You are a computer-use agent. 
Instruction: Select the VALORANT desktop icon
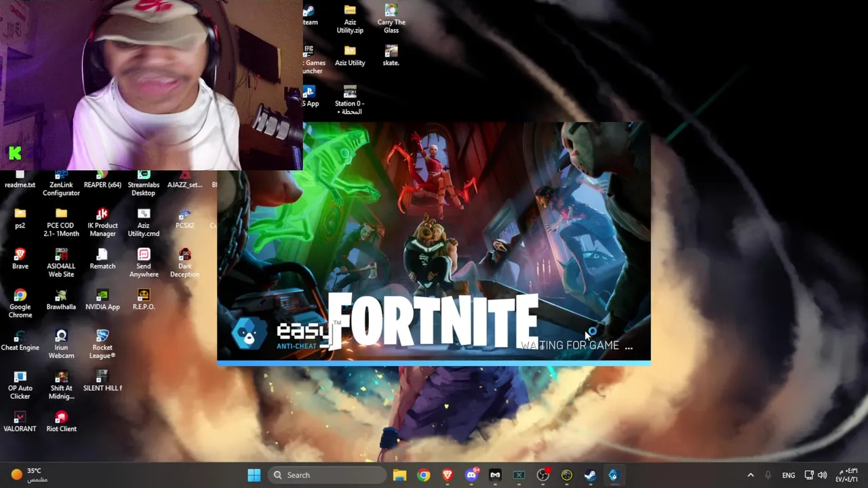click(20, 422)
